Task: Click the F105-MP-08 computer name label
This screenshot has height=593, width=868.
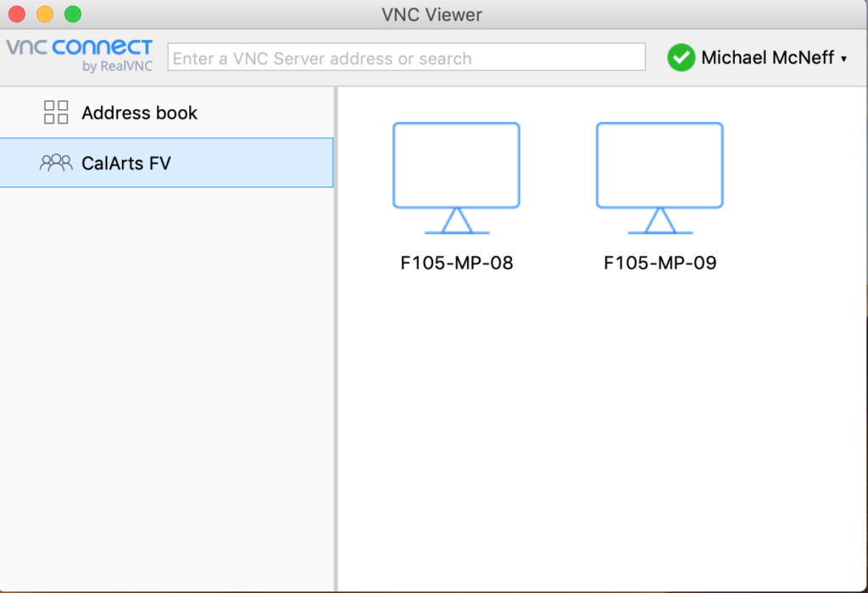Action: pos(457,263)
